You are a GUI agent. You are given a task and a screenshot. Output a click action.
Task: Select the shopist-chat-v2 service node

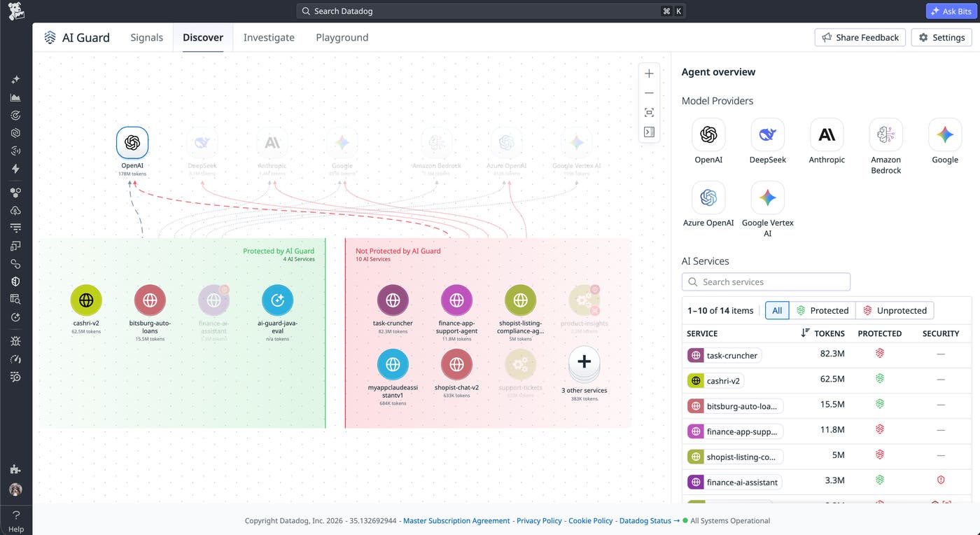tap(456, 364)
